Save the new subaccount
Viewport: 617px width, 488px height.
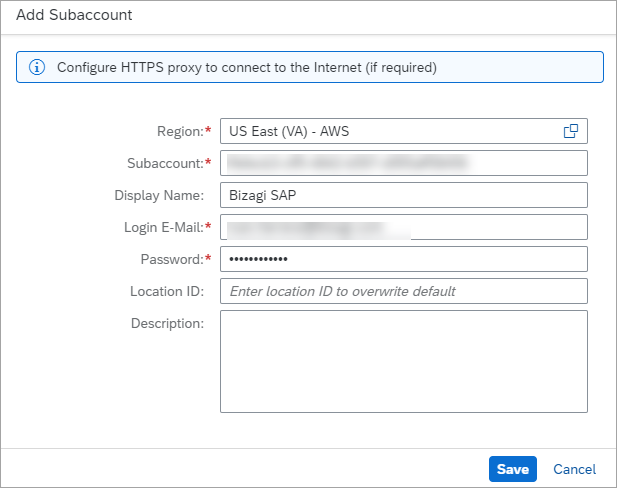click(513, 469)
